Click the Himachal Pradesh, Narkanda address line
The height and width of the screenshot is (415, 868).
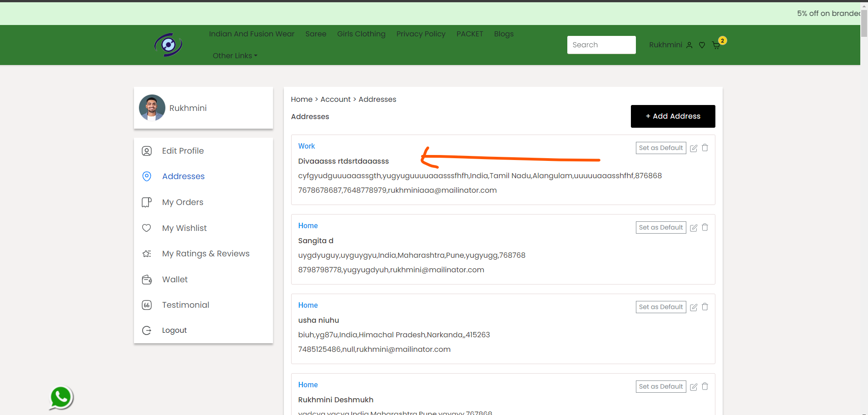pos(394,335)
